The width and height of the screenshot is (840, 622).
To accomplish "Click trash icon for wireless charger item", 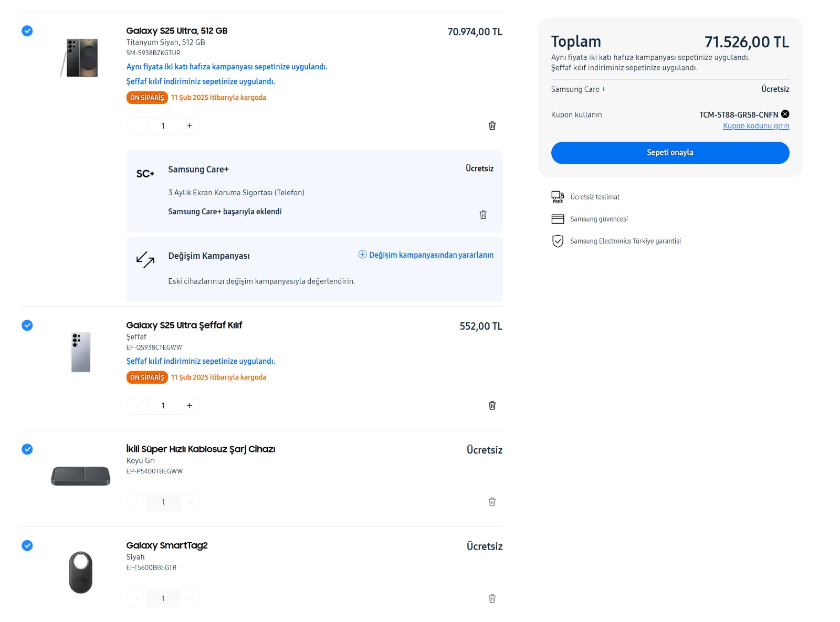I will pos(492,502).
